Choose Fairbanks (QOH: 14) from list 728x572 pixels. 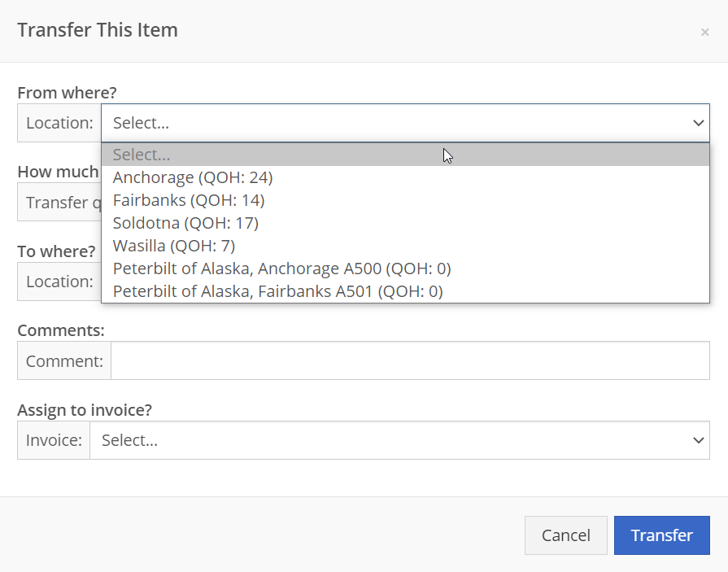(x=405, y=200)
